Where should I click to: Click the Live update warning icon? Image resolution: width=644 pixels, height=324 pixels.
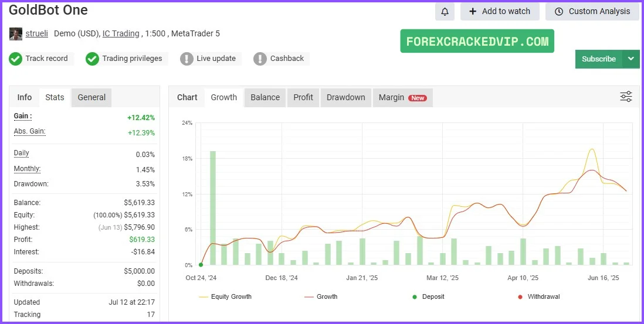coord(187,59)
